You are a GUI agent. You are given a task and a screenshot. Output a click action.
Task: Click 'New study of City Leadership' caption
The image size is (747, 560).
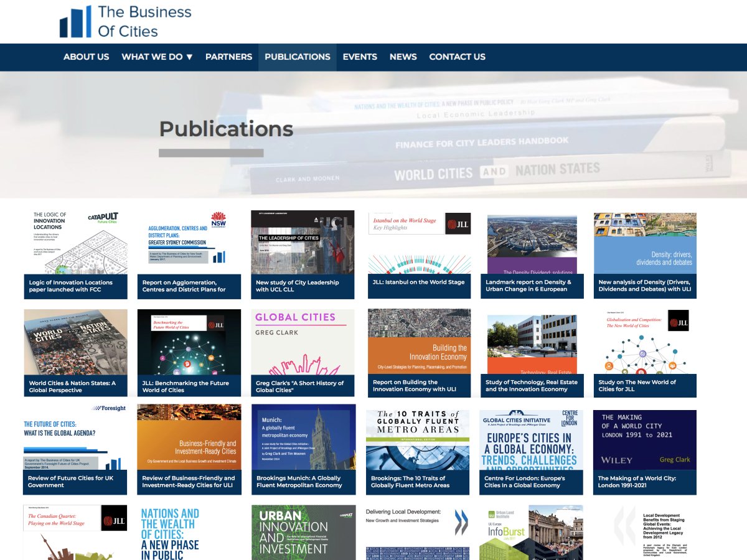[x=303, y=286]
